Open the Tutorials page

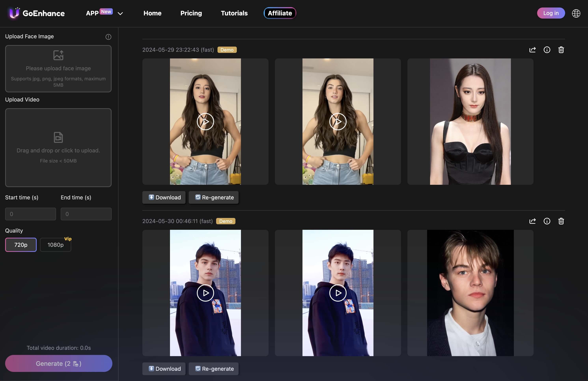tap(234, 13)
